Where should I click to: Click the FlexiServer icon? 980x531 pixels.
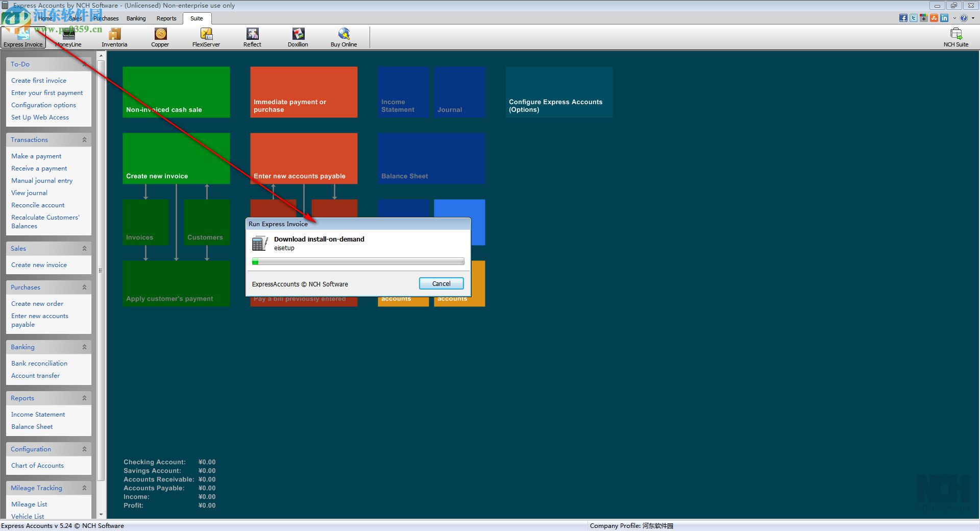(206, 37)
